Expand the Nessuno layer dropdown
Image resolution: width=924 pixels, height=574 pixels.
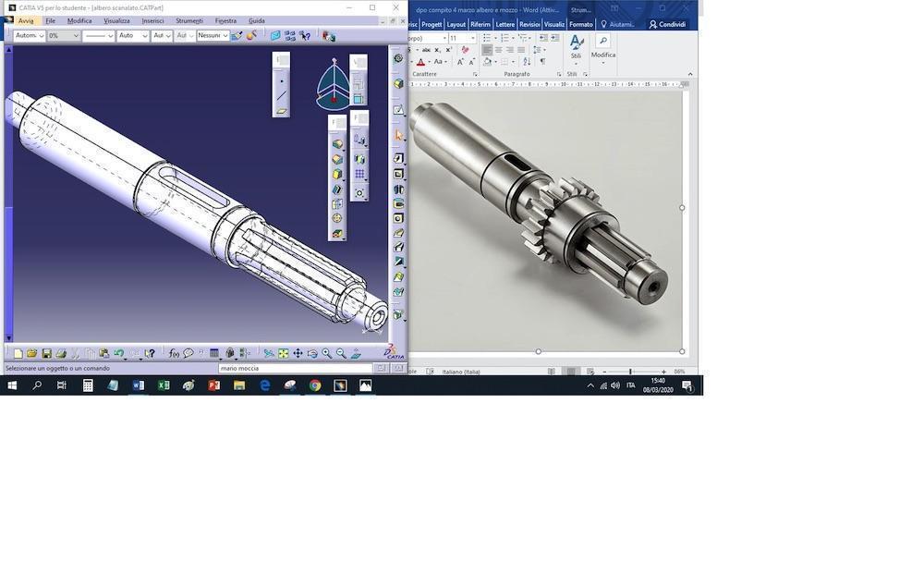(x=225, y=36)
